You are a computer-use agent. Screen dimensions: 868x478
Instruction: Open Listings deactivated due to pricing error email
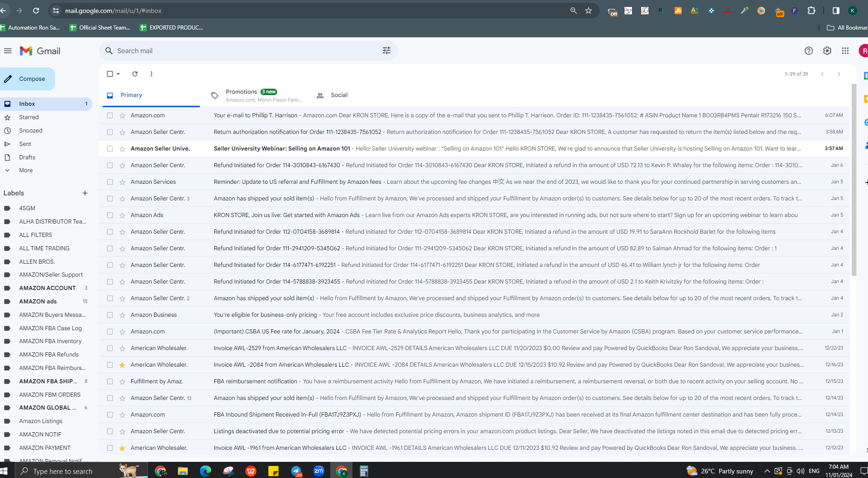pyautogui.click(x=475, y=431)
